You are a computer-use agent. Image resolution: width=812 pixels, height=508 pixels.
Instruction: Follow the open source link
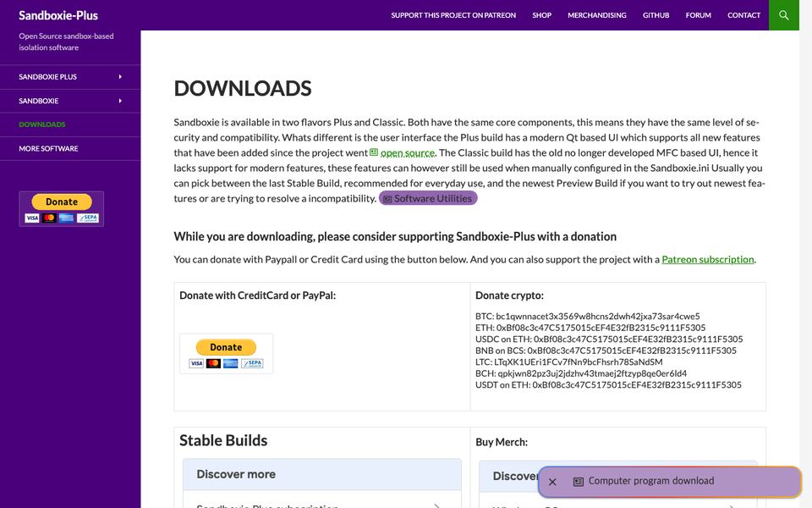408,153
